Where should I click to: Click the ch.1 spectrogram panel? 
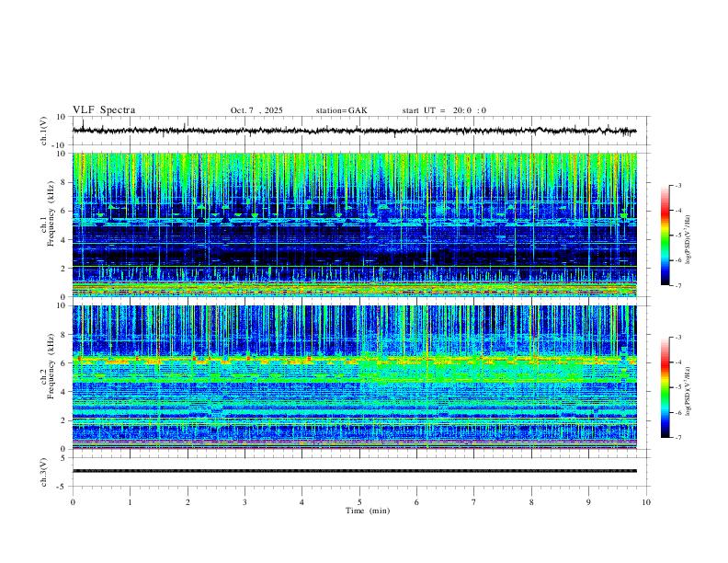coord(354,224)
